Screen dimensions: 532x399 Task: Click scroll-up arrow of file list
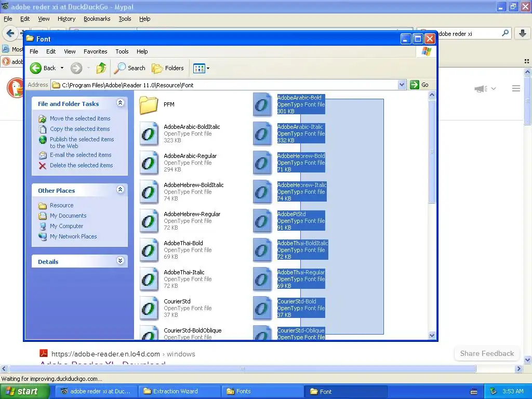pyautogui.click(x=432, y=95)
